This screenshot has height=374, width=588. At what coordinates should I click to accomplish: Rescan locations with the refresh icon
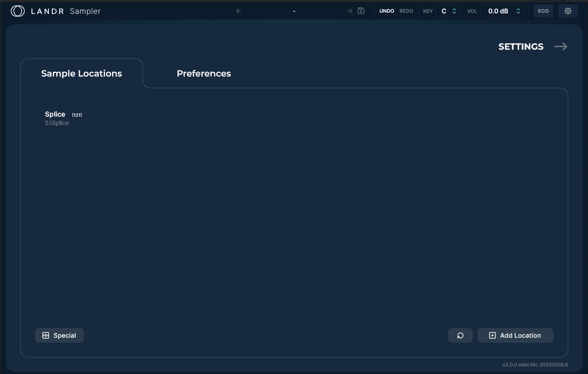(460, 335)
